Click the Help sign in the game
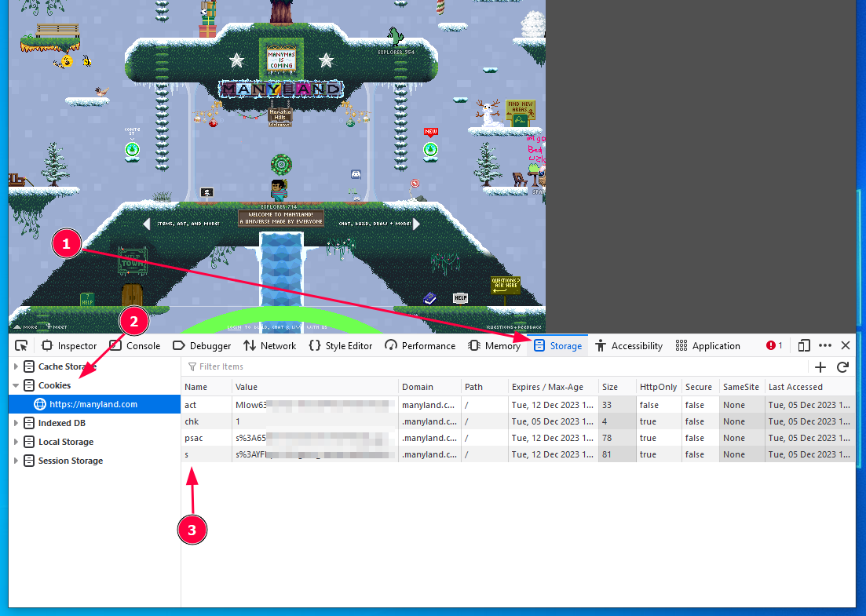866x616 pixels. tap(460, 297)
